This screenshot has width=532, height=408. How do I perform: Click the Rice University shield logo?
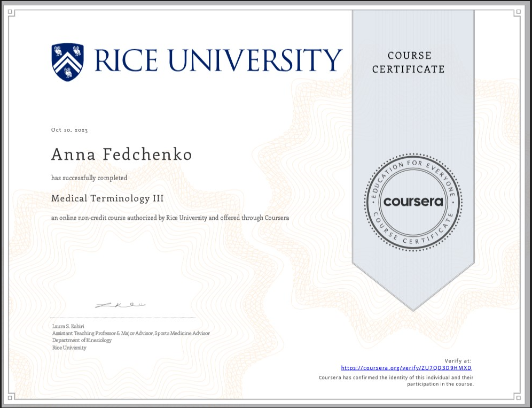(x=67, y=62)
